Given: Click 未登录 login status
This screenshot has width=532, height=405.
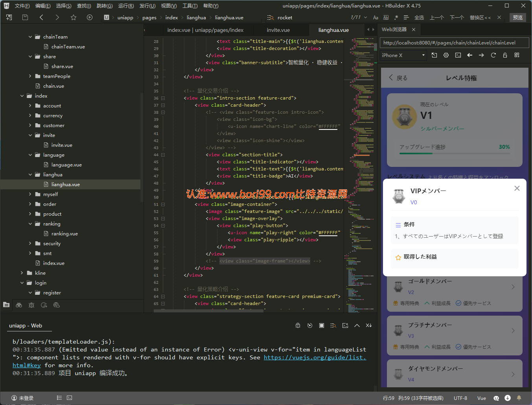Looking at the screenshot, I should coord(22,398).
